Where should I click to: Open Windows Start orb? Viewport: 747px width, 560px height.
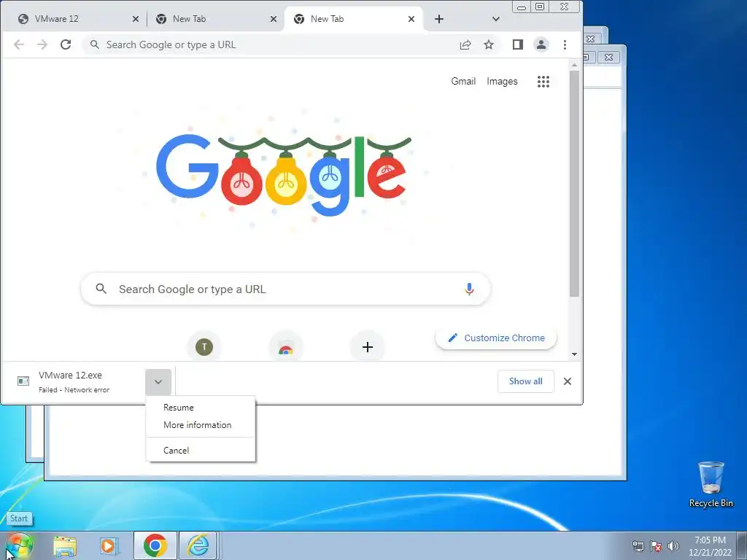[x=19, y=545]
